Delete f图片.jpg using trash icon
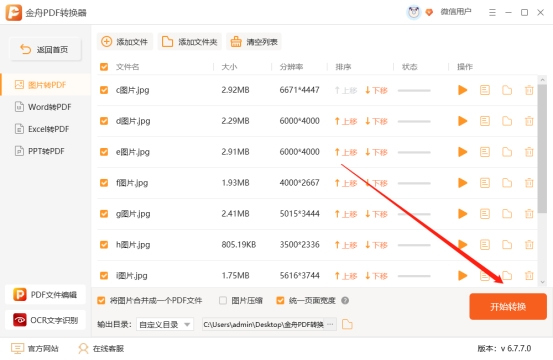The height and width of the screenshot is (360, 553). click(x=529, y=183)
